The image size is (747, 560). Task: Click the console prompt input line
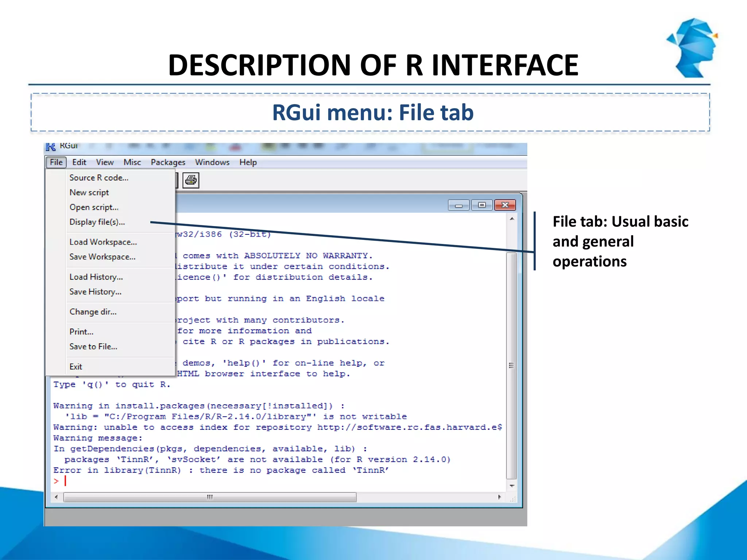point(277,481)
